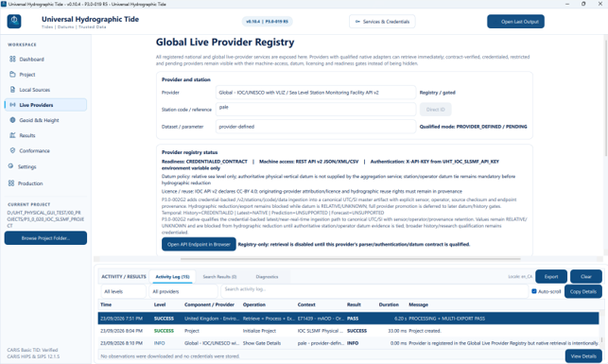Select the Show Gate Details log row
The image size is (608, 364).
(x=348, y=343)
